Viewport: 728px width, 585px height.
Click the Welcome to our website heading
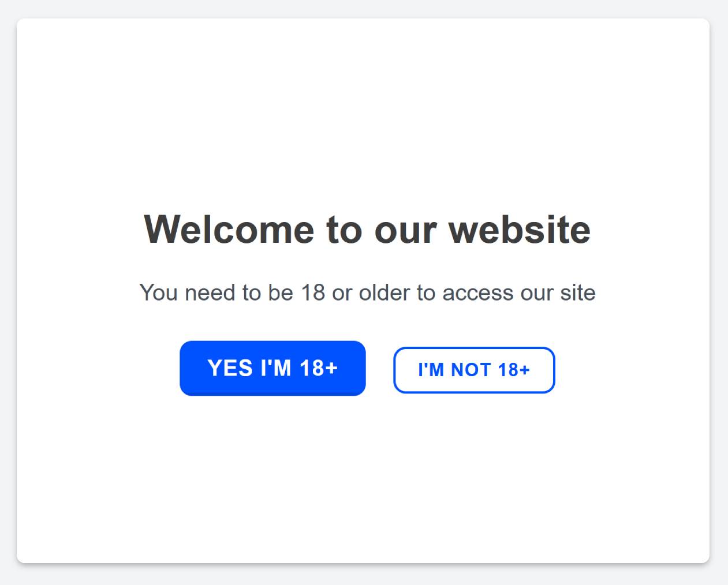(368, 229)
